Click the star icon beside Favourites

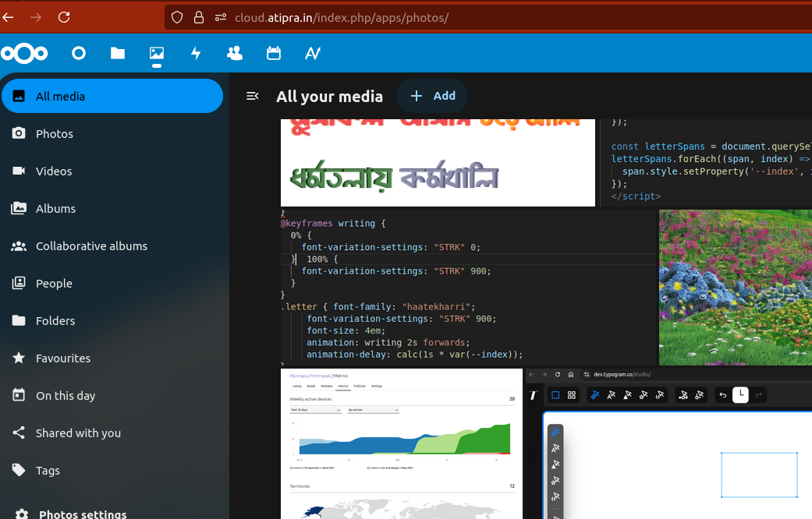19,358
